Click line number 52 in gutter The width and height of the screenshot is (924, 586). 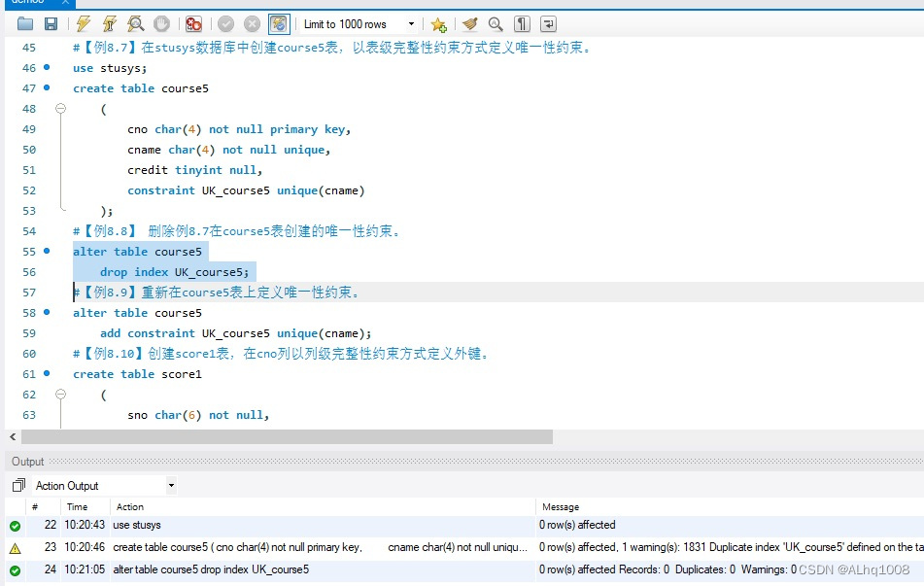(29, 190)
